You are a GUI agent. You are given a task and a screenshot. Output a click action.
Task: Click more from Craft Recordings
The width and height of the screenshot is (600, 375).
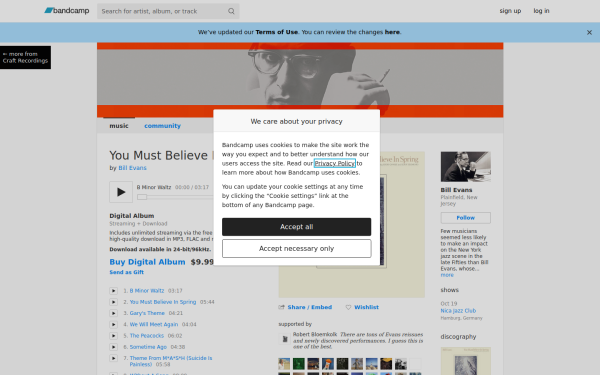point(25,57)
